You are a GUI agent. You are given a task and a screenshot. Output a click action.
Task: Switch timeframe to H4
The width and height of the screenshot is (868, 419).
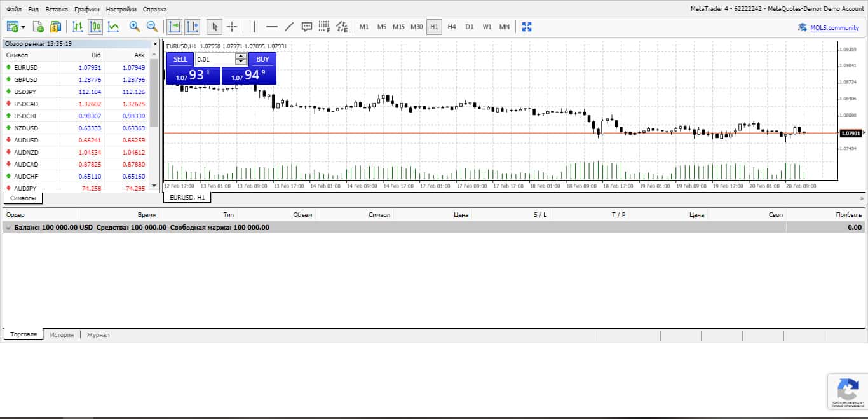(452, 27)
